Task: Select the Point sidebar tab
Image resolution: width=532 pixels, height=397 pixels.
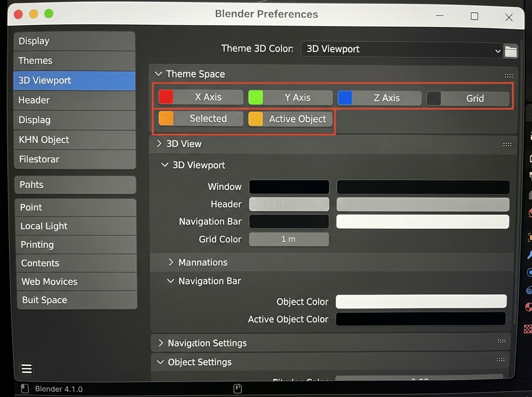Action: tap(76, 207)
